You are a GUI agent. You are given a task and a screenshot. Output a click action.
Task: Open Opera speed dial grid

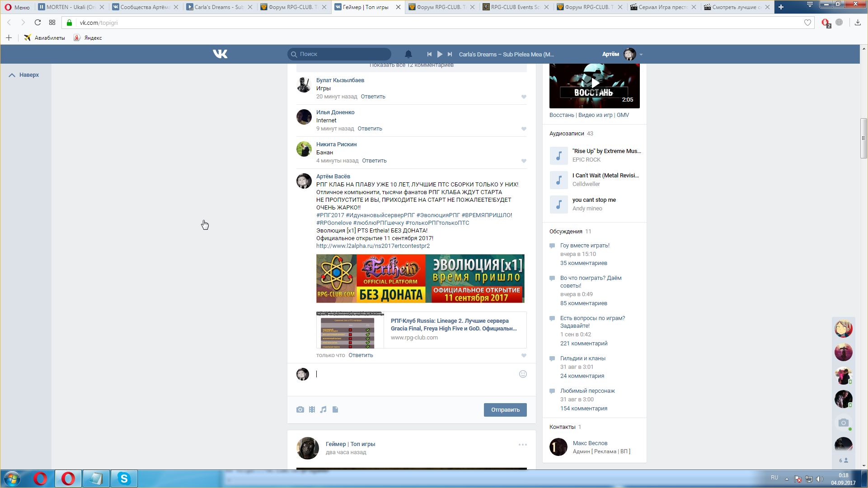tap(52, 23)
